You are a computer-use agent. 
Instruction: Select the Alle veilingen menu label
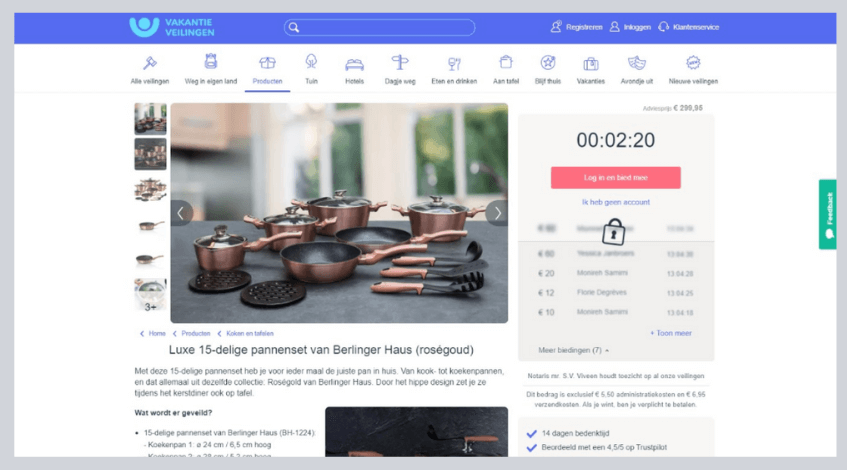[x=150, y=82]
